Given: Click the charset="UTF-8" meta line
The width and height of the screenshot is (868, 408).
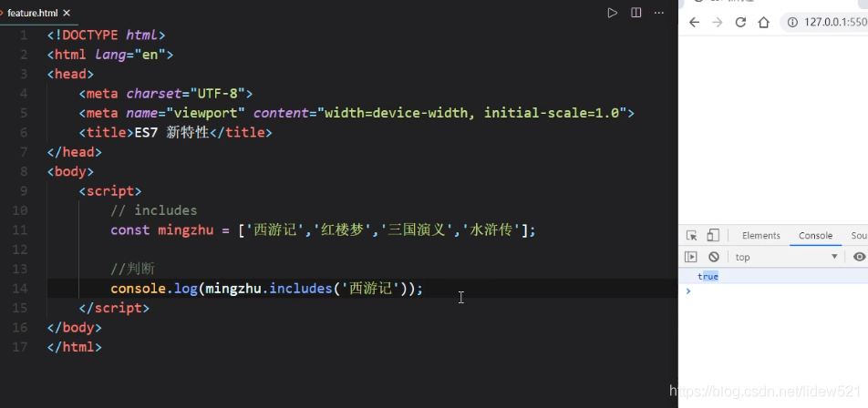Looking at the screenshot, I should click(166, 94).
